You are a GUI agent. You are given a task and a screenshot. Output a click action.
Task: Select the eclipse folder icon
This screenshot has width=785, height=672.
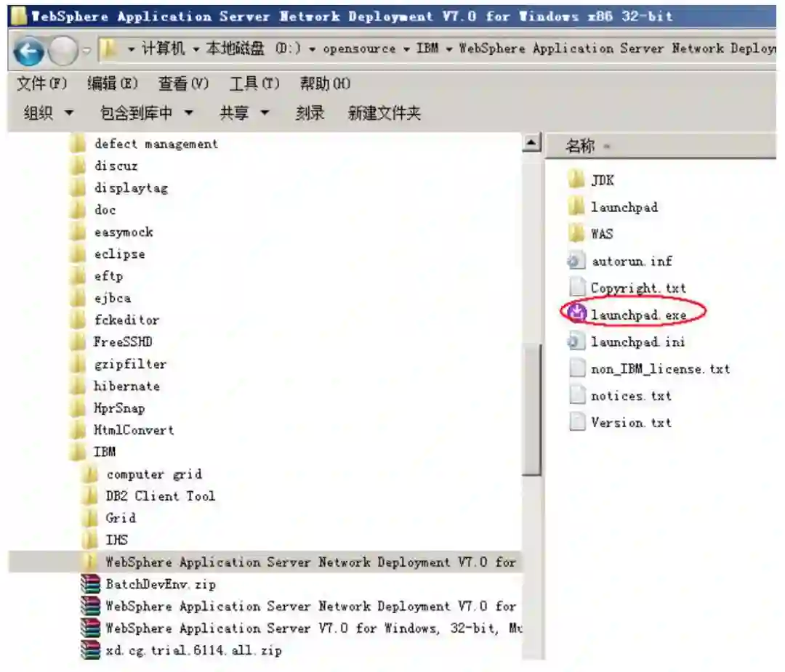[x=78, y=254]
